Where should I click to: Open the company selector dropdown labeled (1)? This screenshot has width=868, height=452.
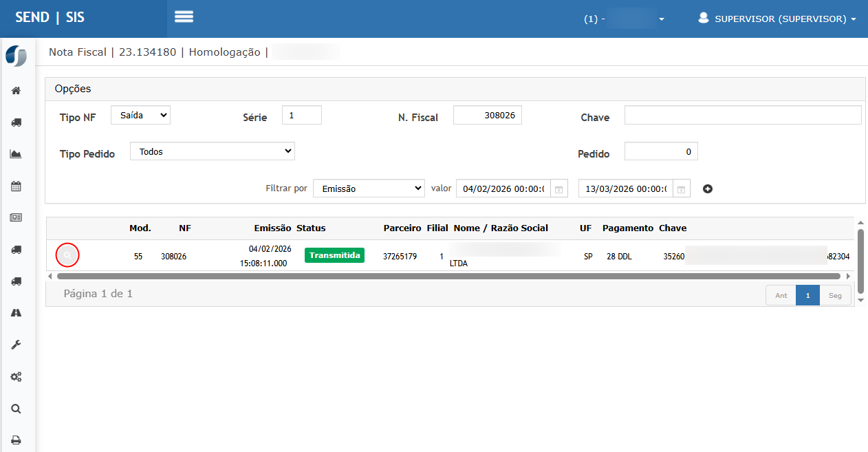pyautogui.click(x=624, y=19)
